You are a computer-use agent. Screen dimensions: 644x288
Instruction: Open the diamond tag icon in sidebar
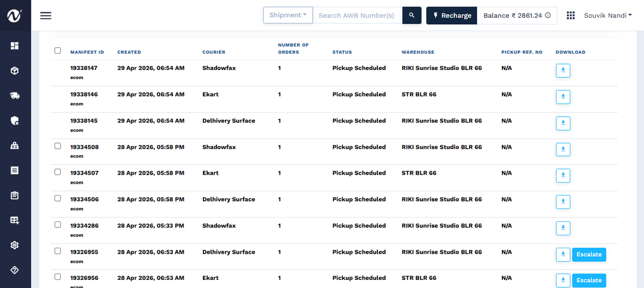14,270
